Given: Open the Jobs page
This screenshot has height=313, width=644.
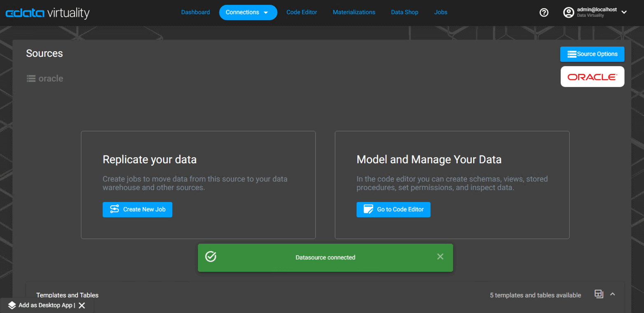Looking at the screenshot, I should point(440,12).
